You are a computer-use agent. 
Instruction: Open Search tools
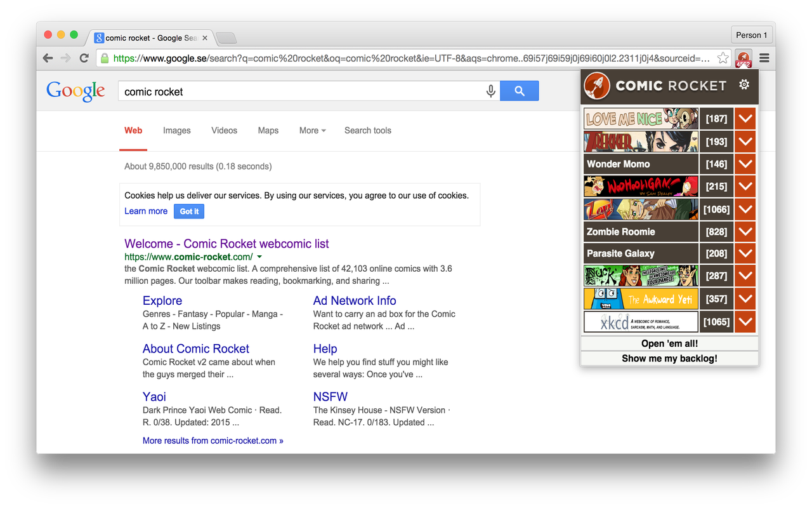(x=368, y=130)
